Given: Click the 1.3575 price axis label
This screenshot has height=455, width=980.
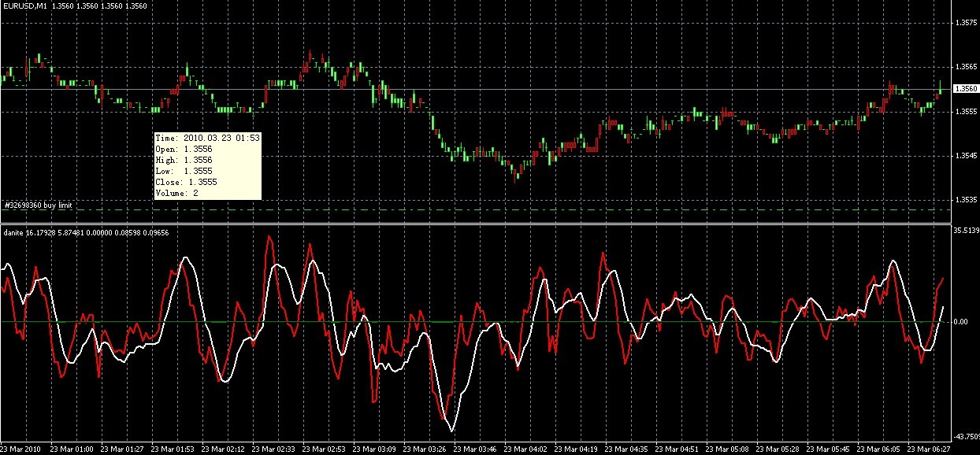Looking at the screenshot, I should pos(966,24).
